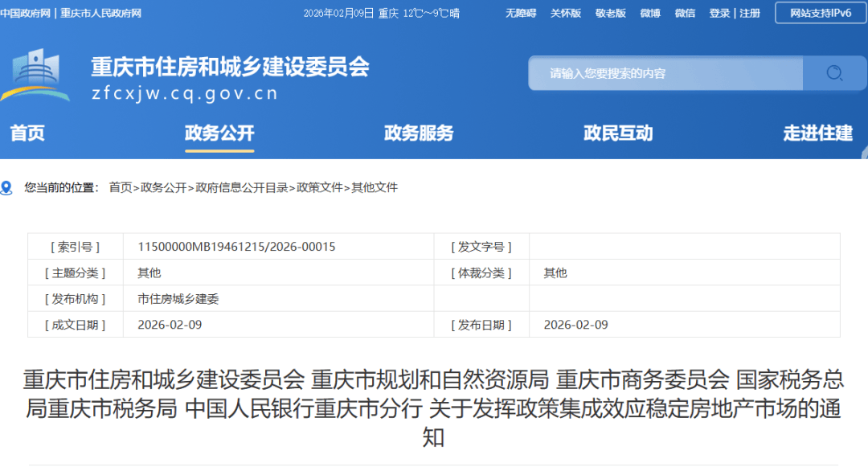Open the 首页 navigation tab
Image resolution: width=868 pixels, height=467 pixels.
(x=27, y=133)
